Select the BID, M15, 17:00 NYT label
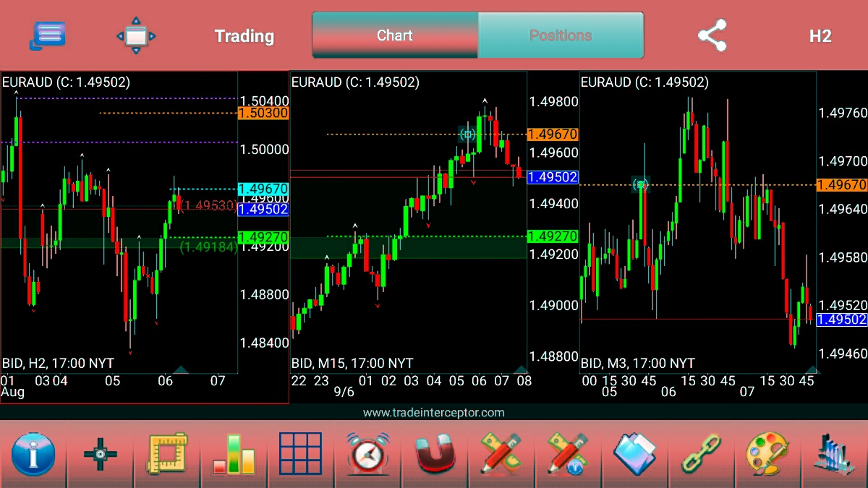The width and height of the screenshot is (868, 488). click(x=352, y=363)
